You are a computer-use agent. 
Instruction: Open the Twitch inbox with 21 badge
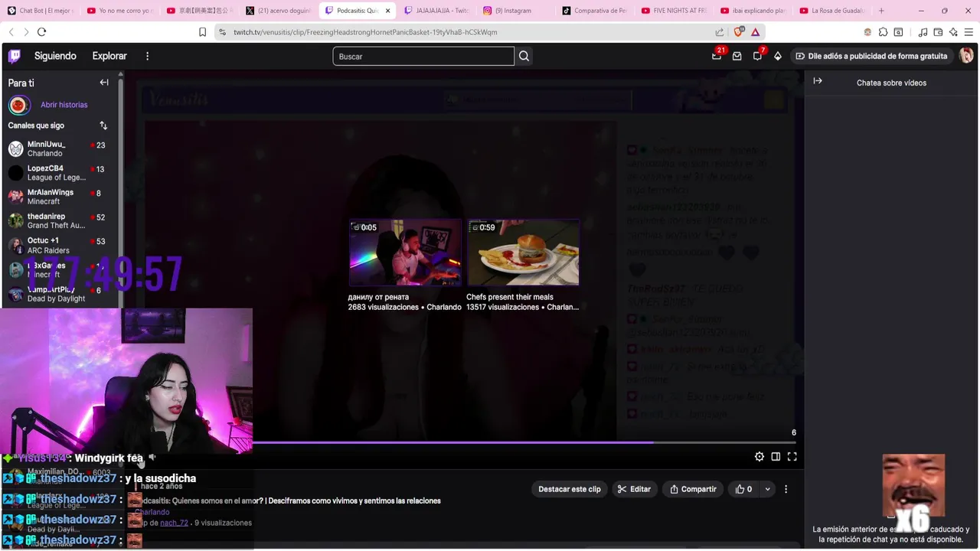pos(717,56)
